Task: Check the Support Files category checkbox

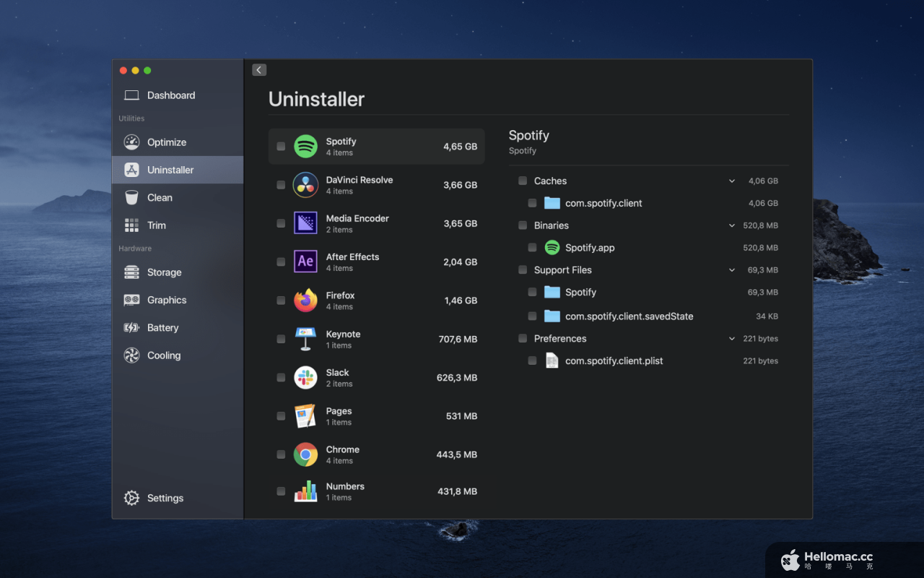Action: 523,269
